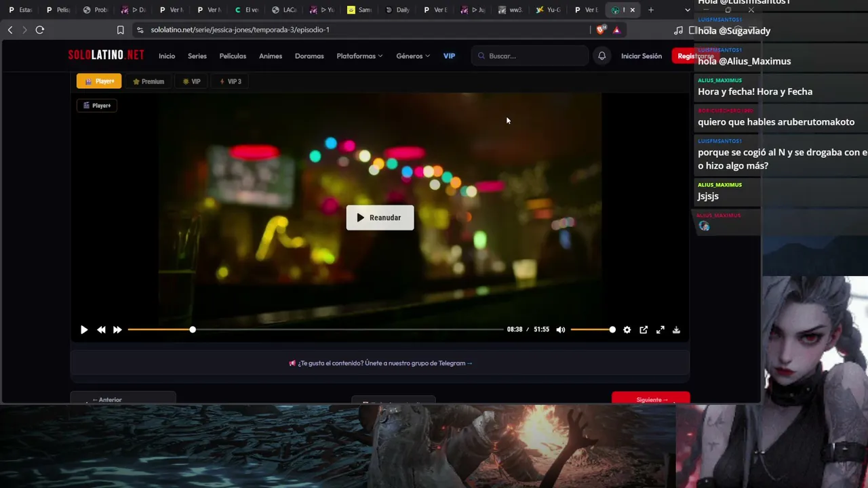Expand the Plataformas dropdown

359,56
